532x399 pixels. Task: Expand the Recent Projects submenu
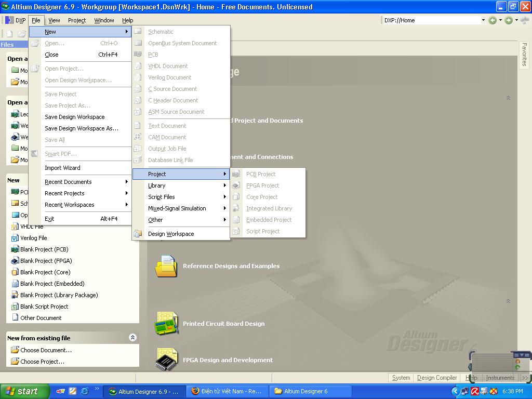(81, 193)
